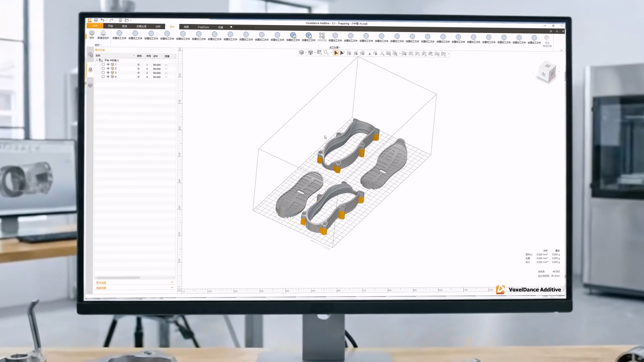
Task: Tick the checkbox for part 3
Action: [103, 73]
